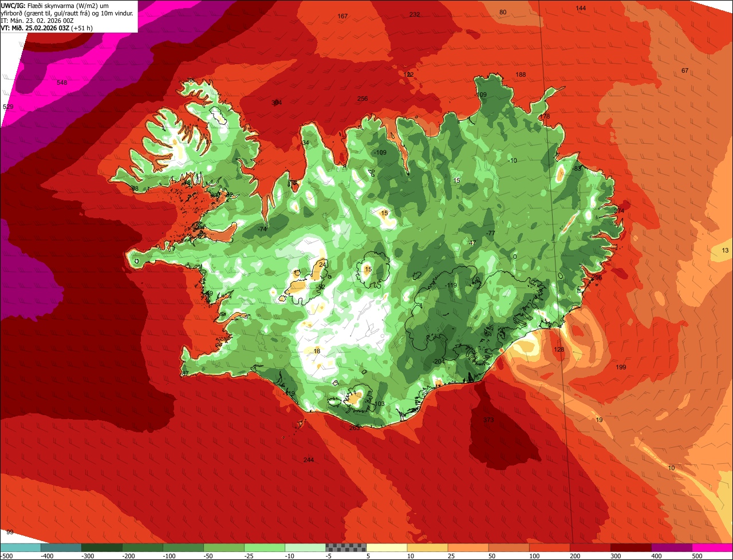Click the light teal -500 to -400 legend swatch
This screenshot has width=733, height=560.
click(20, 547)
